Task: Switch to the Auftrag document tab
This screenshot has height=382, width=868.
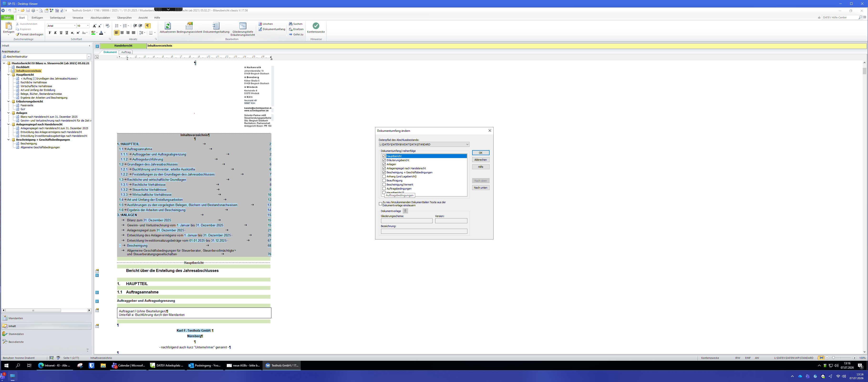Action: coord(126,52)
